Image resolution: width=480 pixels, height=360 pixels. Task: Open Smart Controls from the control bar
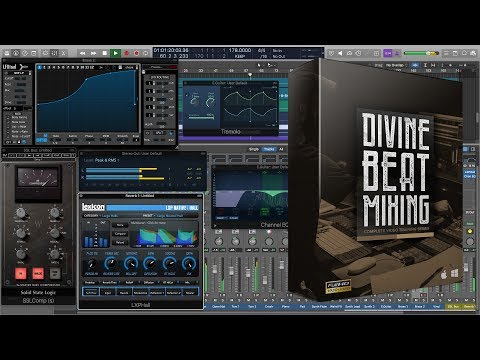click(46, 53)
